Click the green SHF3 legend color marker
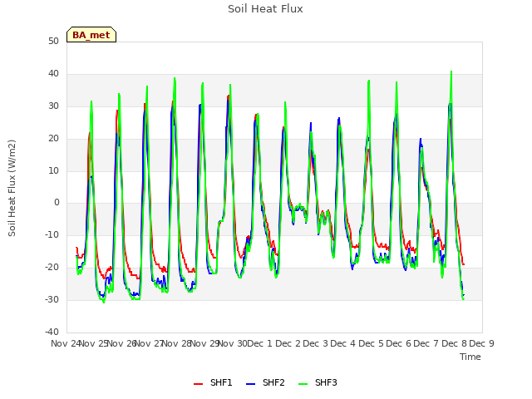Viewport: 532px width, 399px height. click(303, 384)
